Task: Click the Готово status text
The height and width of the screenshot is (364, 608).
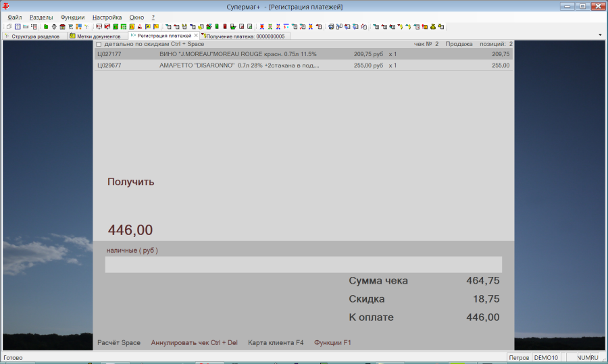Action: 14,358
